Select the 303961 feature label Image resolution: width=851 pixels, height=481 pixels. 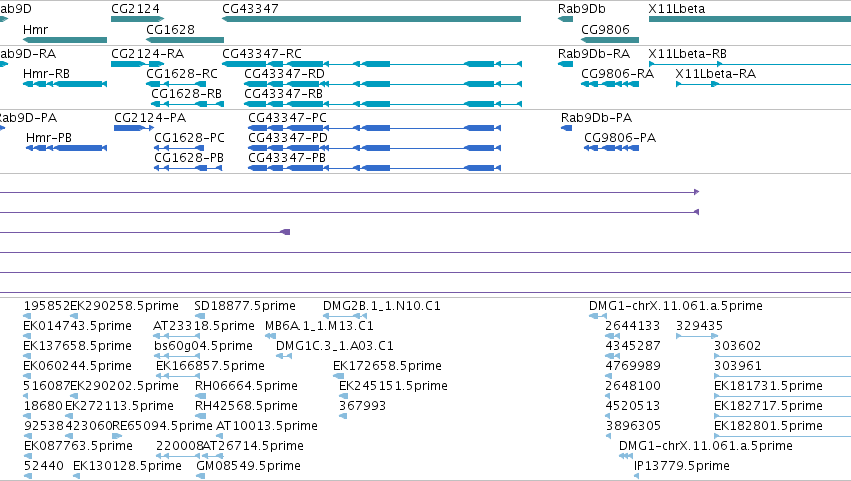click(x=738, y=366)
